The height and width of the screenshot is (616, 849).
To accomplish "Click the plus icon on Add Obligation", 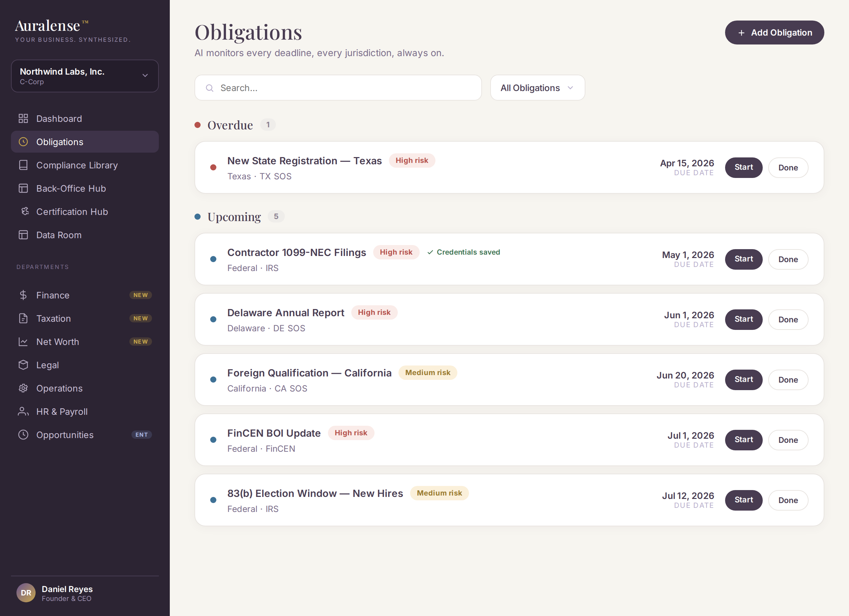I will click(x=741, y=33).
